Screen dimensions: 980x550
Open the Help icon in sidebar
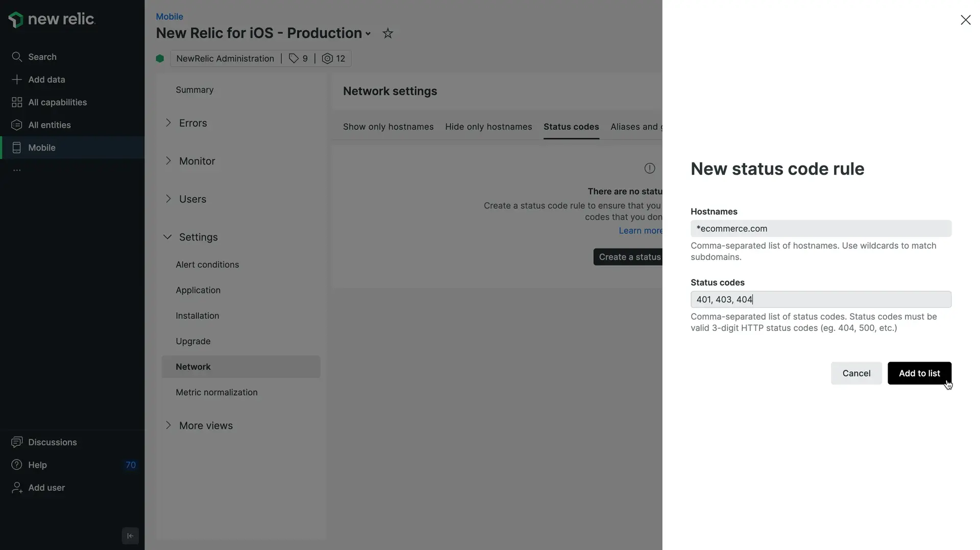(x=17, y=465)
